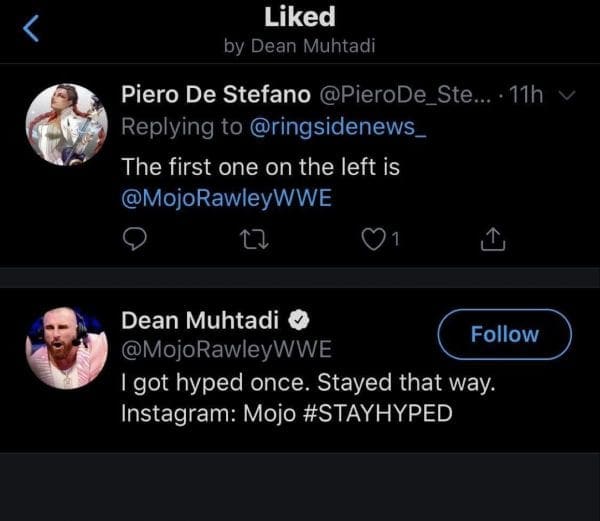Open the tweet text "The first one on the left is"
Screen dimensions: 600x521
pos(260,166)
